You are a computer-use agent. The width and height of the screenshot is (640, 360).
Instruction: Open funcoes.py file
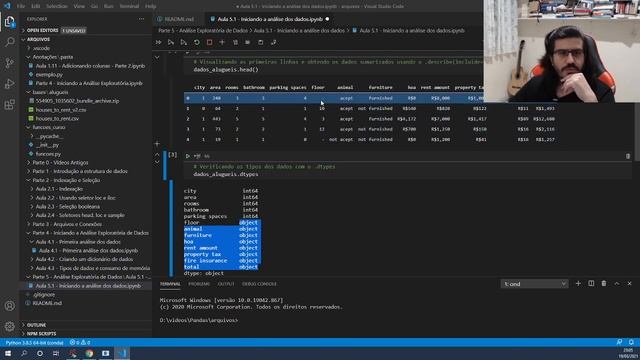click(48, 154)
